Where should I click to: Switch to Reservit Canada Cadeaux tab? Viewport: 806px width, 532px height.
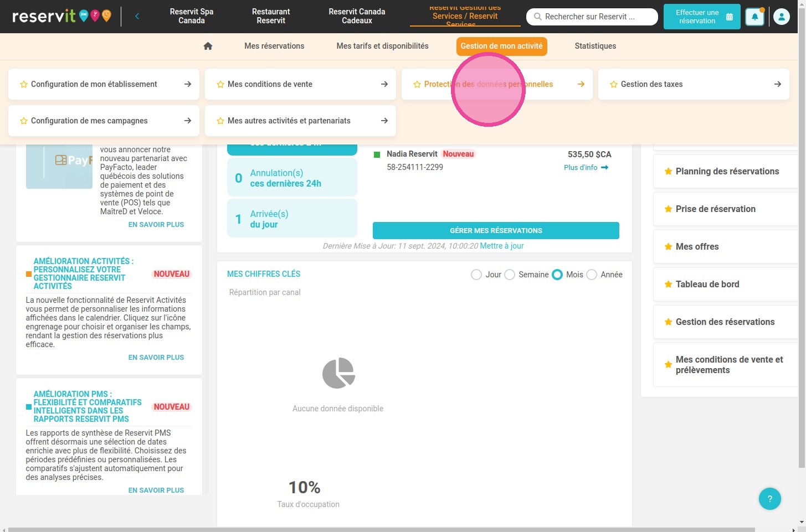[x=357, y=16]
